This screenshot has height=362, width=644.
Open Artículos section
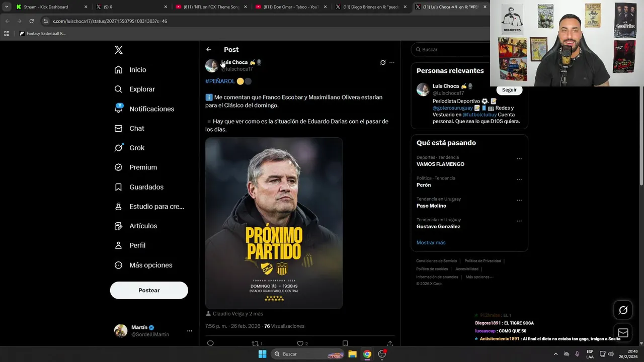pyautogui.click(x=135, y=226)
